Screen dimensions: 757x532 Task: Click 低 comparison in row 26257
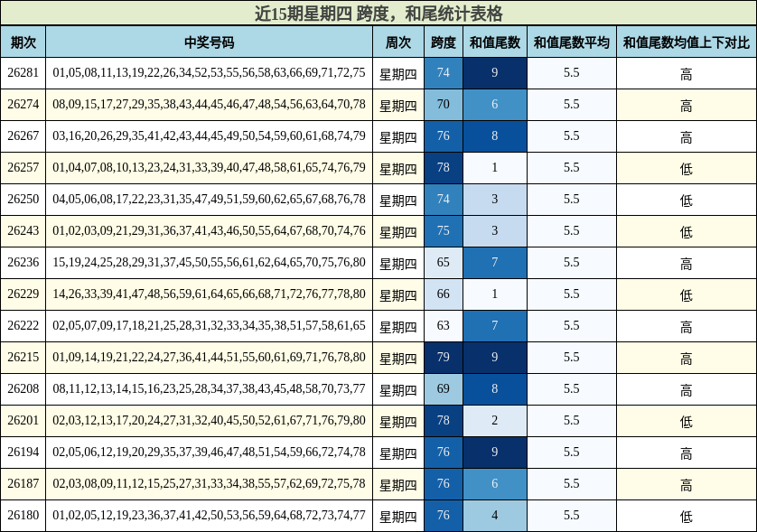tap(686, 169)
